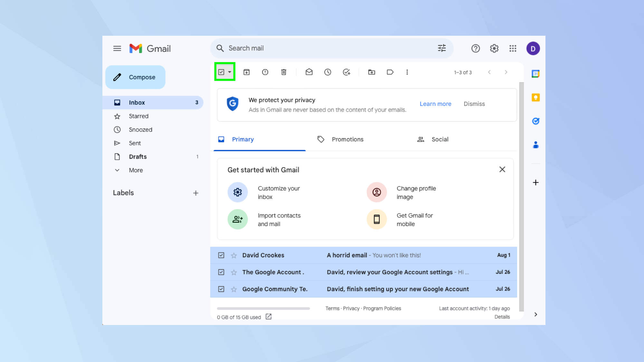Click the Label tag icon
Screen dimensions: 644x362
tap(390, 72)
